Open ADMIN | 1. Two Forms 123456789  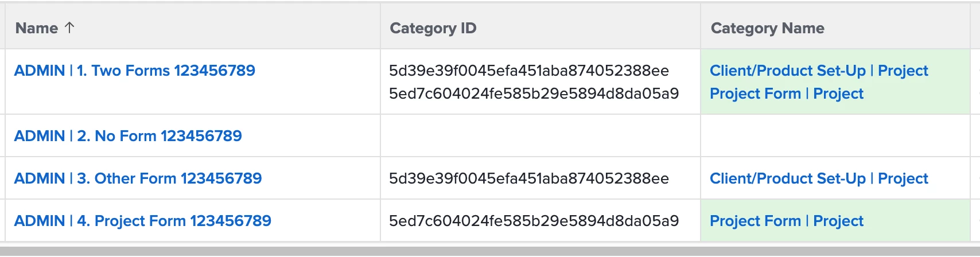[x=134, y=71]
